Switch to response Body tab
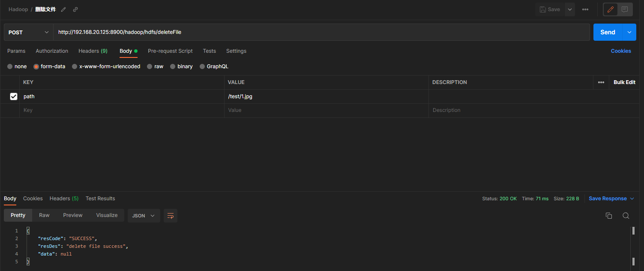The height and width of the screenshot is (271, 644). pos(10,199)
